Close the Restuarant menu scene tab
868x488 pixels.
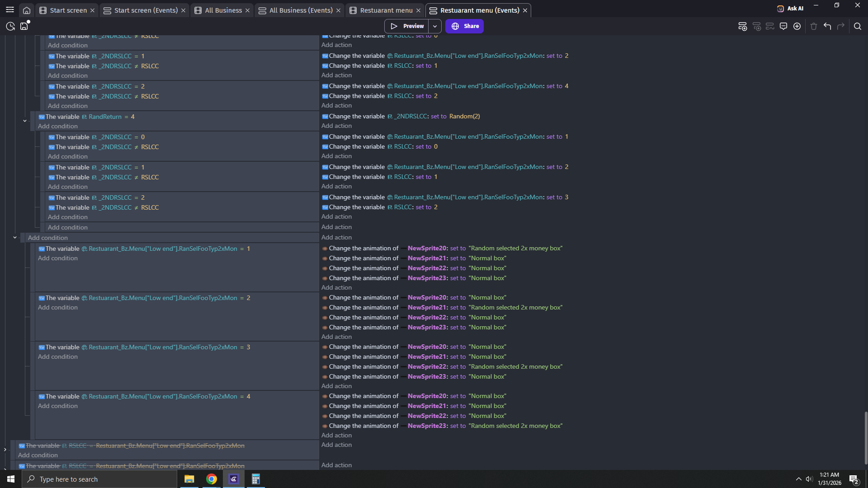tap(418, 10)
